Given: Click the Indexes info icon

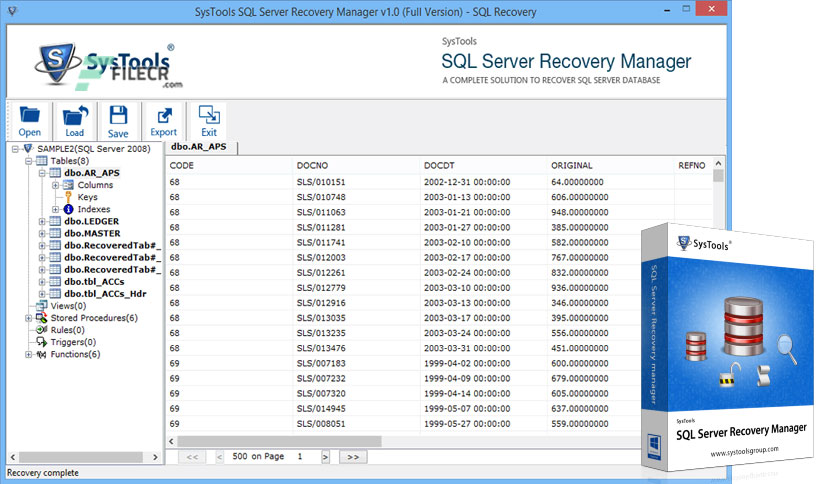Looking at the screenshot, I should (x=68, y=209).
